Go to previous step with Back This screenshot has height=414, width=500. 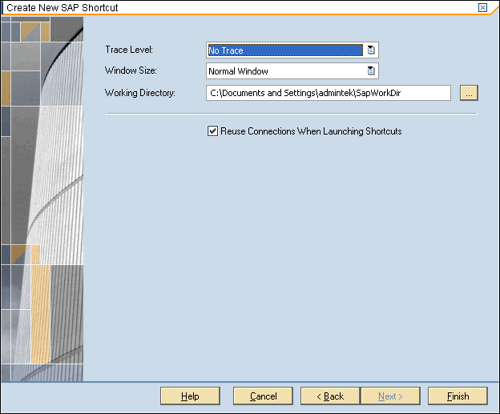pos(330,396)
